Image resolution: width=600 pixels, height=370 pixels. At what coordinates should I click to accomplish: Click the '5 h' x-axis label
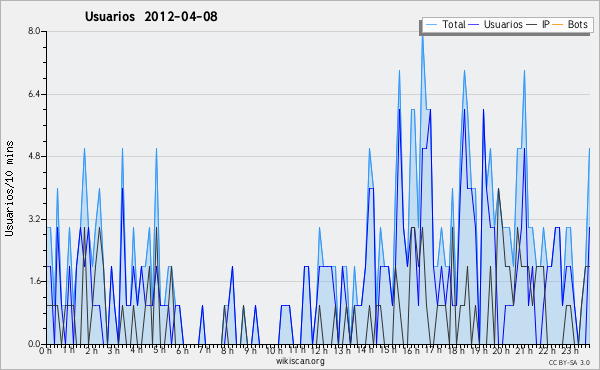(159, 350)
